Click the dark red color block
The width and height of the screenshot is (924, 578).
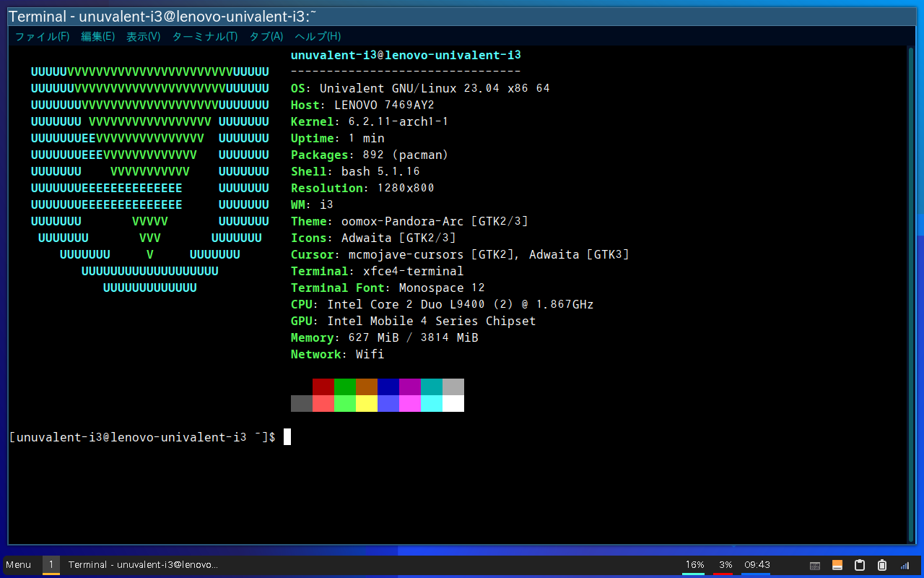click(x=323, y=387)
